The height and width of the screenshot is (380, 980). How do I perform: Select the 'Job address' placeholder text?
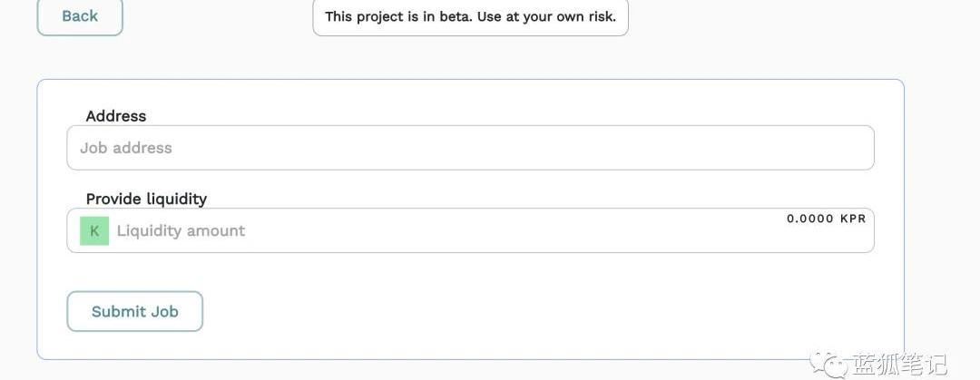126,148
